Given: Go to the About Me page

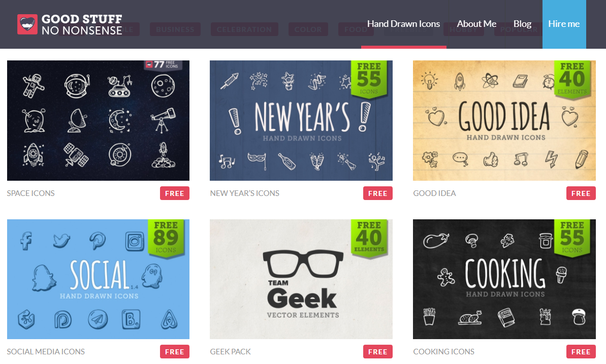Looking at the screenshot, I should click(x=476, y=24).
